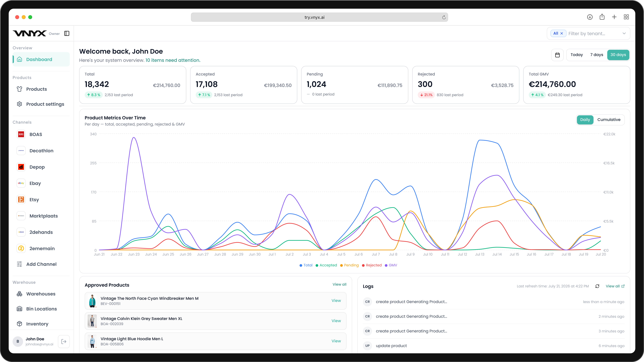644x362 pixels.
Task: Select the 2dehands channel logo
Action: (21, 232)
